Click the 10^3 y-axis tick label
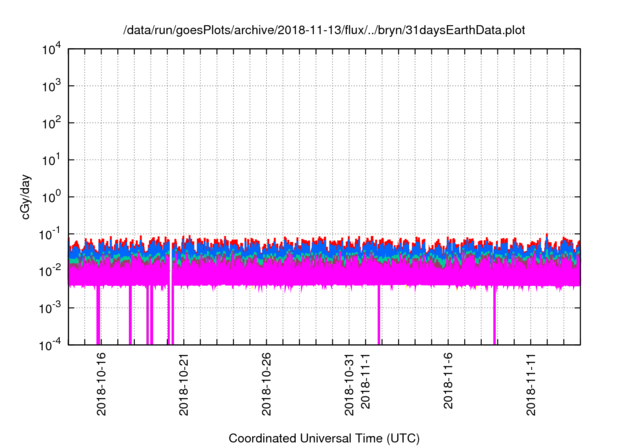 [x=50, y=86]
